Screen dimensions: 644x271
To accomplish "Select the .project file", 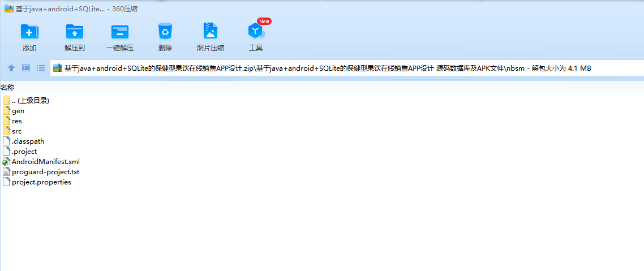I will point(20,152).
